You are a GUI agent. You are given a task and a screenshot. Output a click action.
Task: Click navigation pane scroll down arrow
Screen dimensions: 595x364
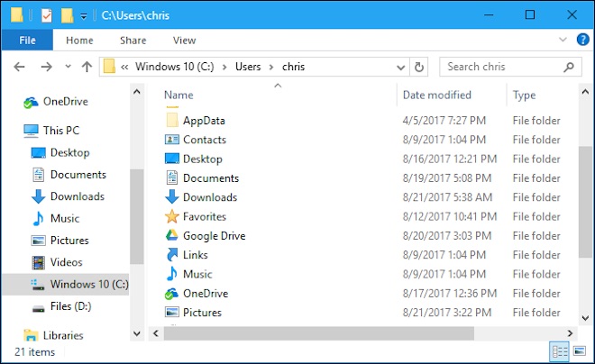[137, 333]
